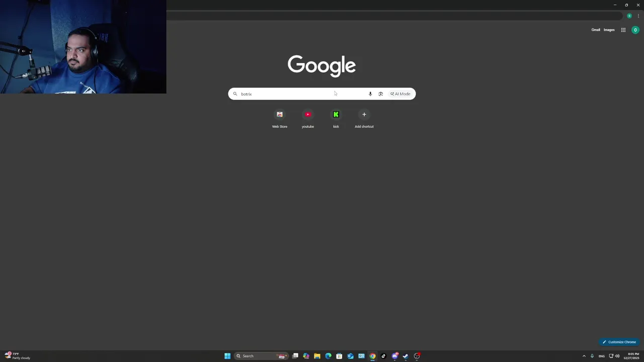Open the kick shortcut tile
Screen dimensions: 644x362
pos(336,119)
